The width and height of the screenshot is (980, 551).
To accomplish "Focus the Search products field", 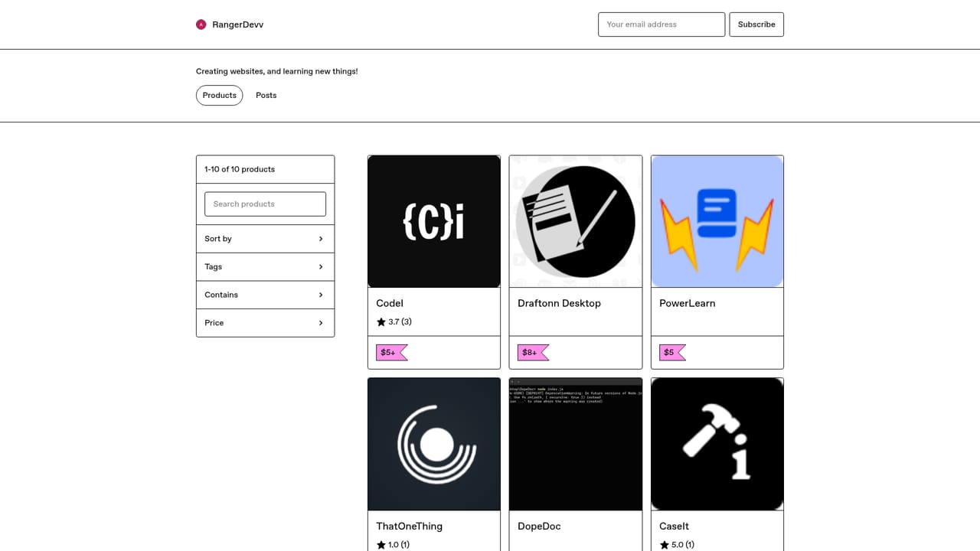I will pyautogui.click(x=265, y=204).
